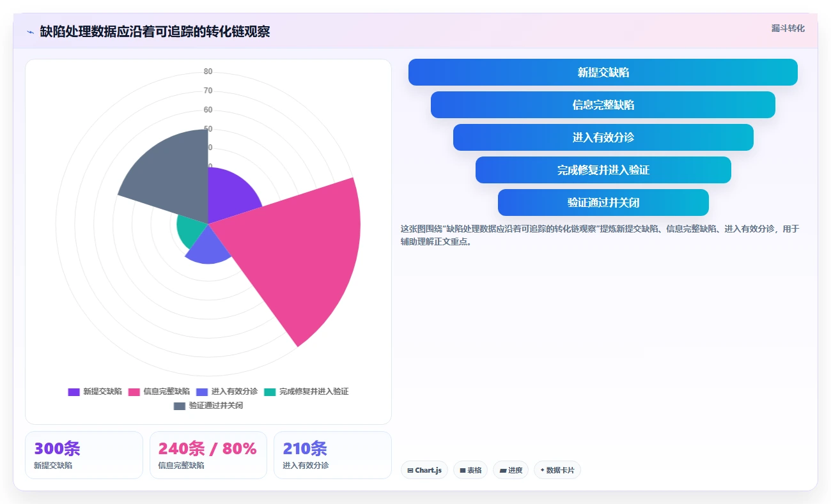Screen dimensions: 831x504
Task: Click the 表格 tag chip
Action: [x=470, y=470]
